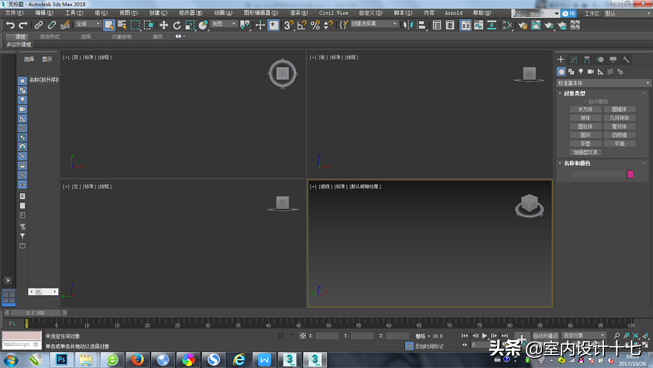Open the 默认 workspace dropdown
653x368 pixels.
pos(628,13)
